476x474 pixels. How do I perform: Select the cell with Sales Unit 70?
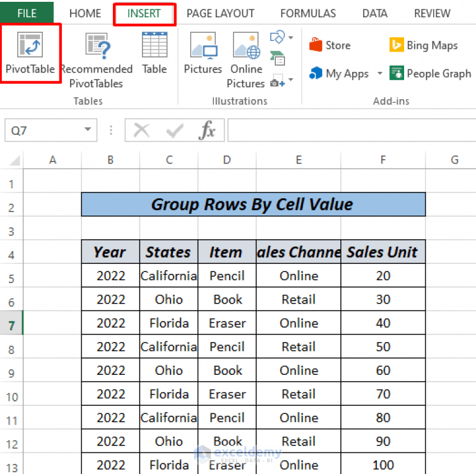(x=383, y=394)
